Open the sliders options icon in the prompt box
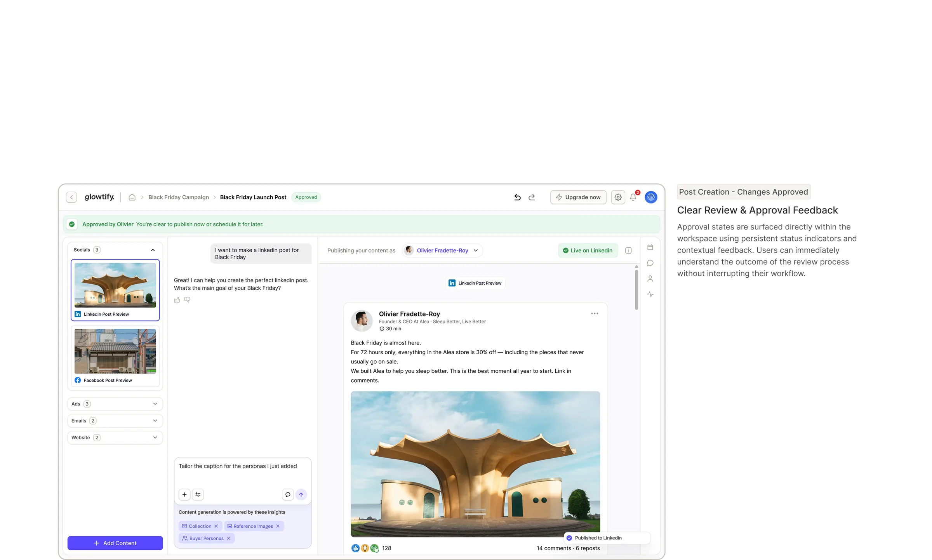This screenshot has width=932, height=560. pos(198,494)
